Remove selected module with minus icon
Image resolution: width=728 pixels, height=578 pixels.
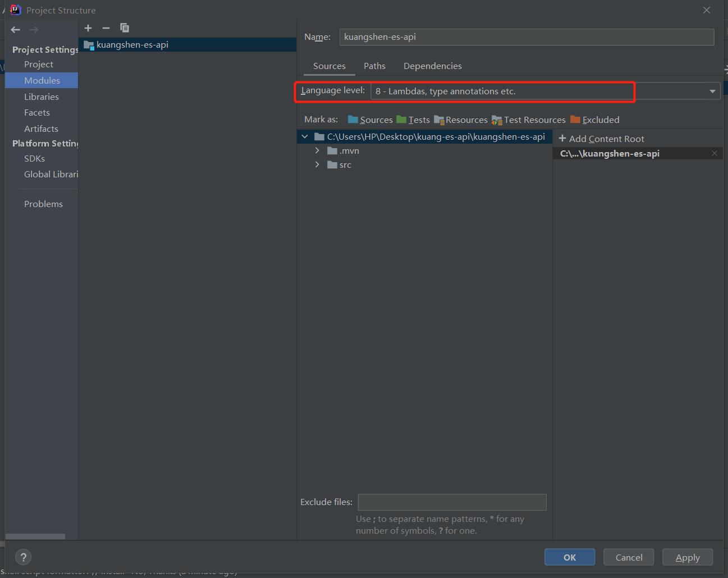point(106,28)
